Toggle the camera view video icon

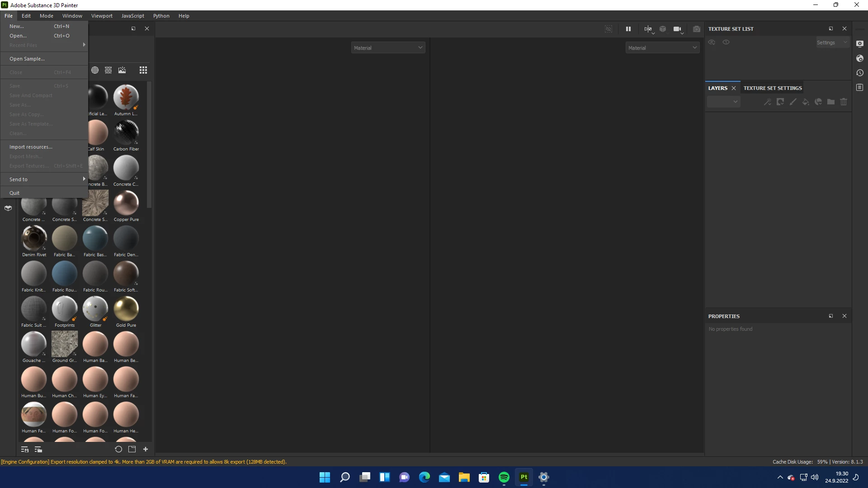pos(677,29)
